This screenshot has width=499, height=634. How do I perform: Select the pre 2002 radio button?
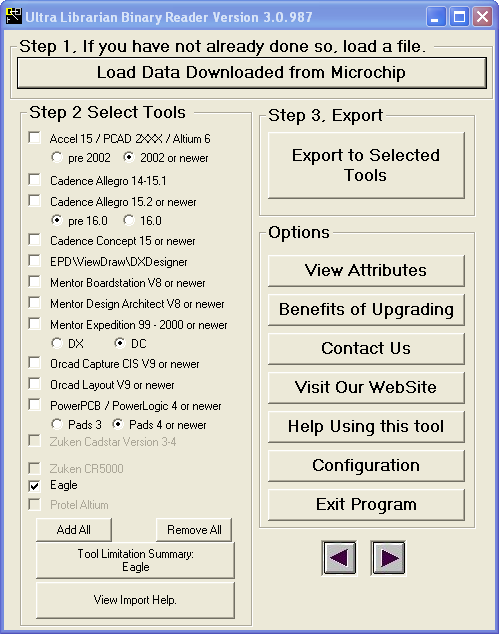57,157
